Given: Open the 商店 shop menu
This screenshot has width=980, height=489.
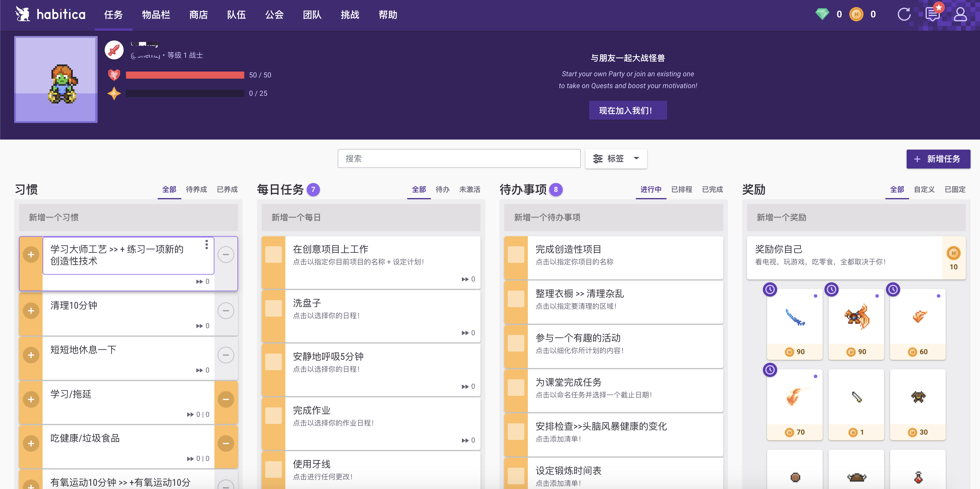Looking at the screenshot, I should pos(199,15).
